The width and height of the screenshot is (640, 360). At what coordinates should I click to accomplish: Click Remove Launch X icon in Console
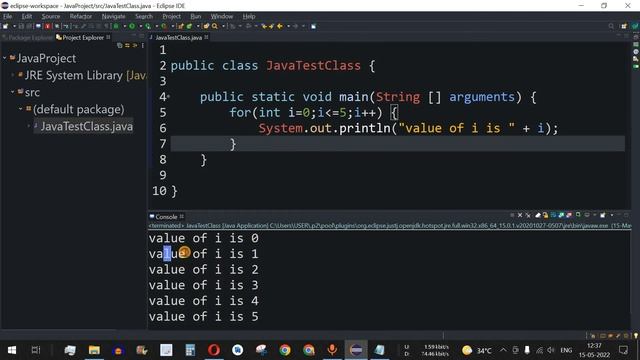(x=520, y=215)
